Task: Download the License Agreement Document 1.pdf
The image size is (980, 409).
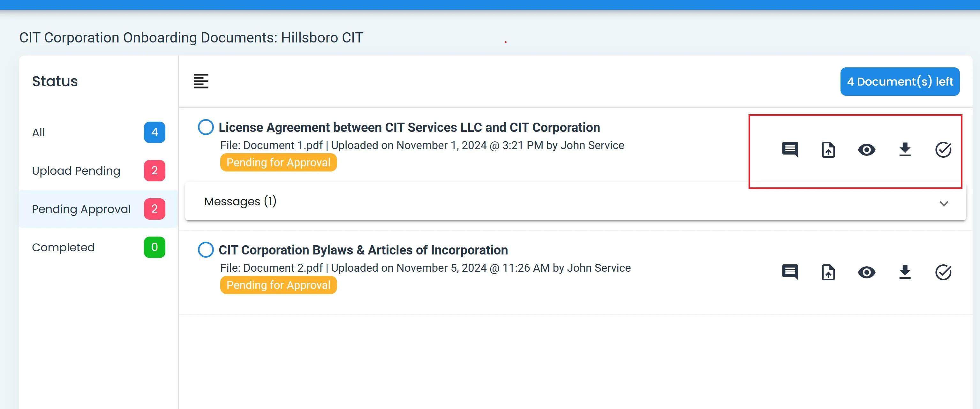Action: click(x=905, y=149)
